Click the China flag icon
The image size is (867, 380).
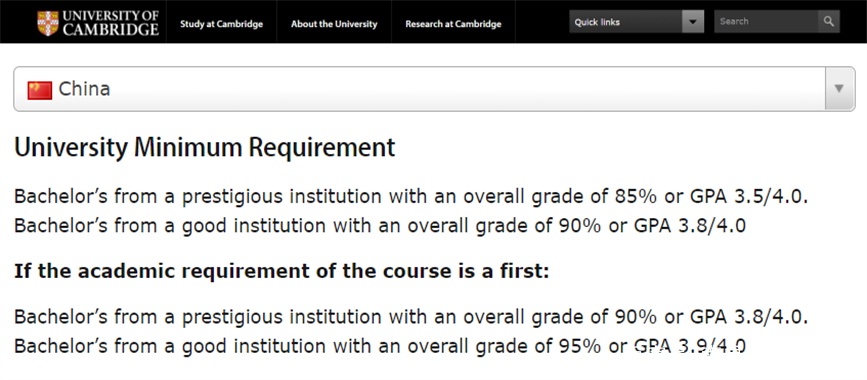pos(40,90)
